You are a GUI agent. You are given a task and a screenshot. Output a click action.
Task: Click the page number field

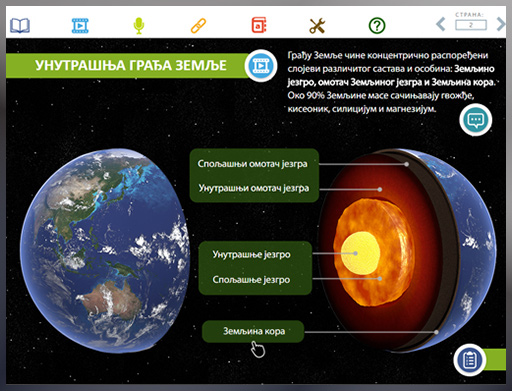tap(471, 25)
